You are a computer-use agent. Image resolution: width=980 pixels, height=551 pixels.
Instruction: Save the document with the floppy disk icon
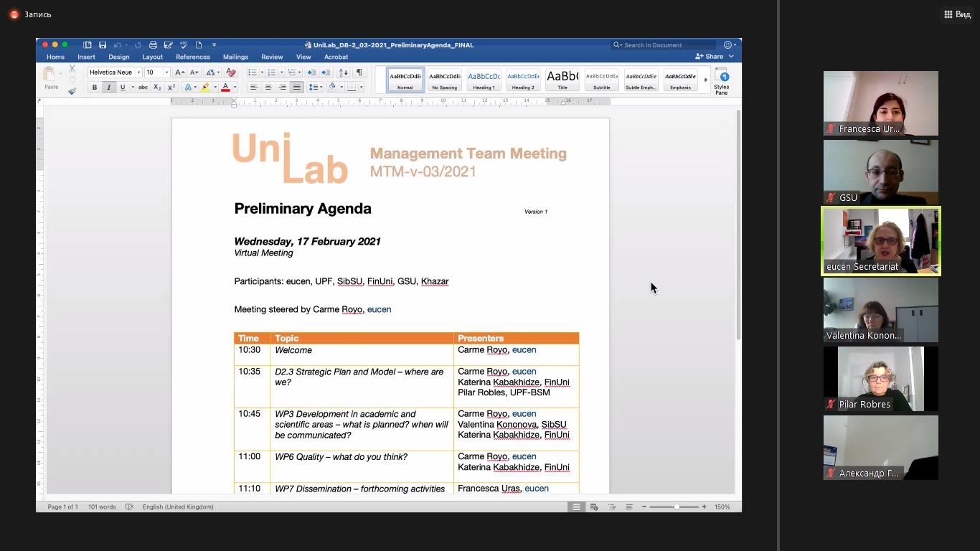[103, 45]
